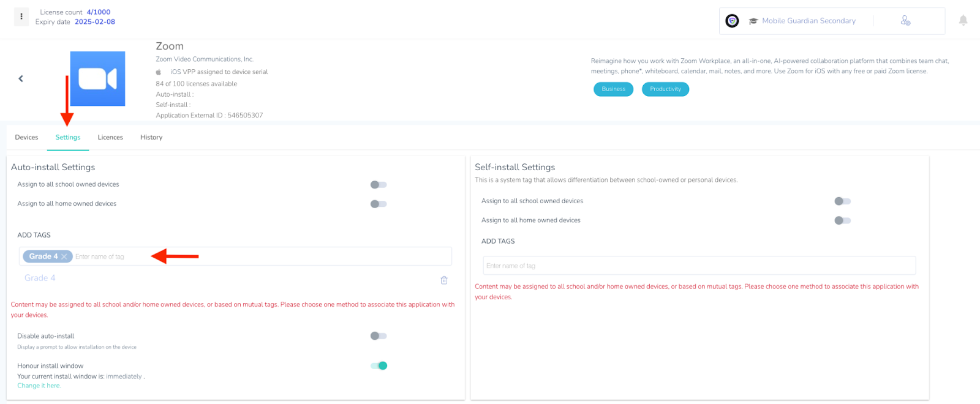Click the Auto-install Settings heading
Screen dimensions: 980x404
point(53,167)
